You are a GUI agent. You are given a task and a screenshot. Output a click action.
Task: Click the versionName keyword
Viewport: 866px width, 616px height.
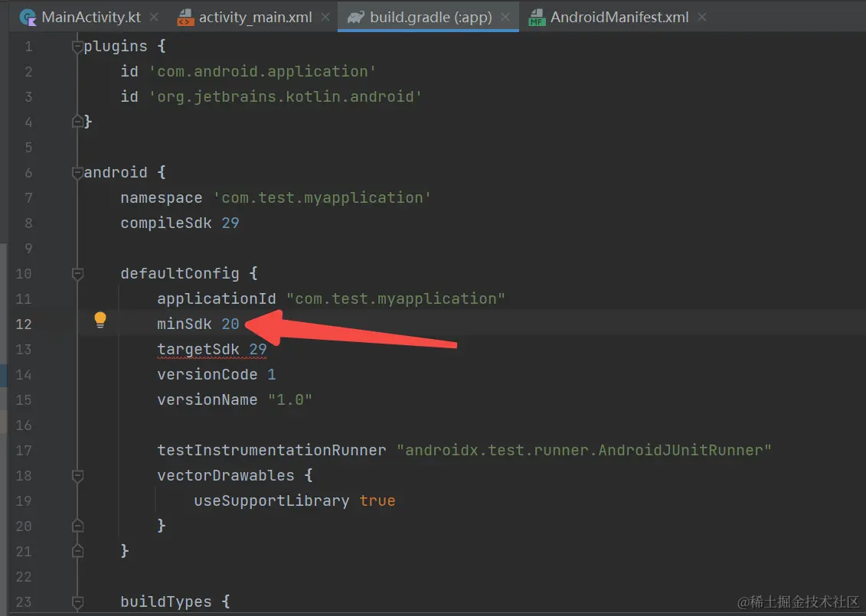pyautogui.click(x=207, y=399)
